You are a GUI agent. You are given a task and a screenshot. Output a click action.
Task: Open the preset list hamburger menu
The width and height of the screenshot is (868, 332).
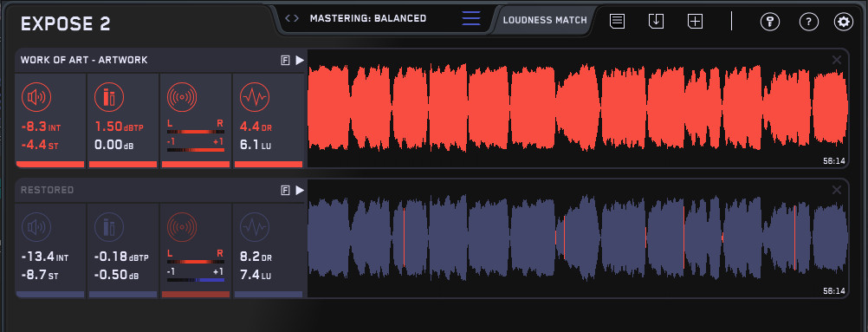(471, 18)
